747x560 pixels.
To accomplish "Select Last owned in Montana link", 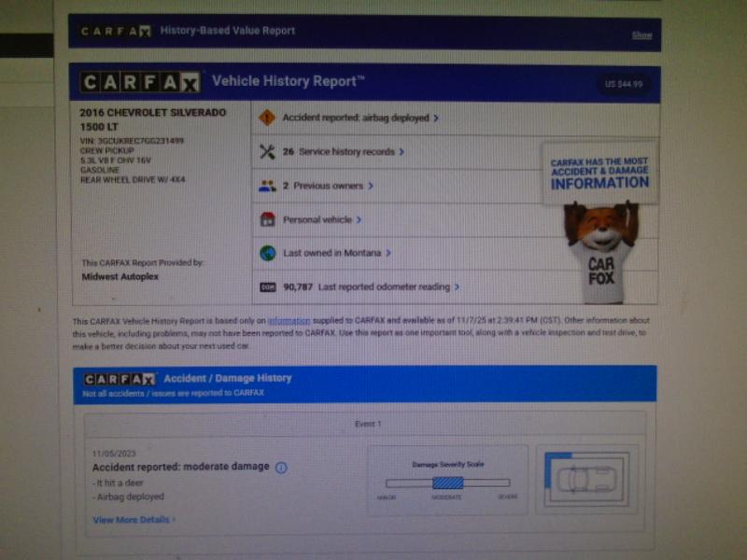I will click(337, 253).
